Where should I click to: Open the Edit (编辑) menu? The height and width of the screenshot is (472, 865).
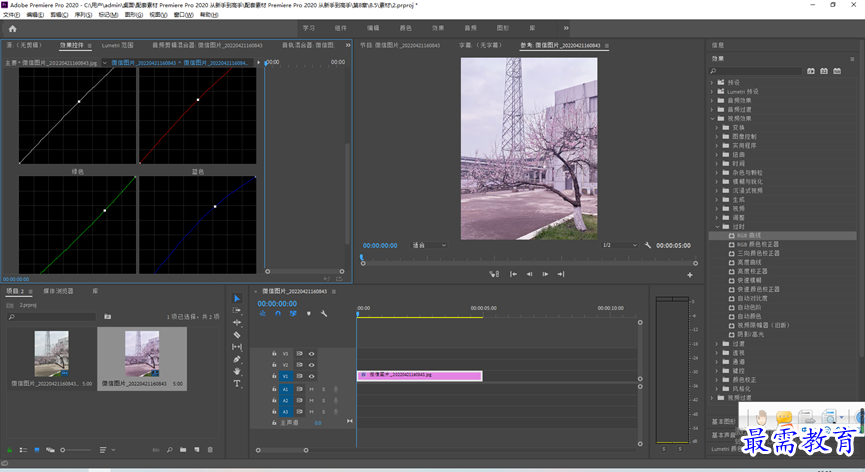(35, 15)
